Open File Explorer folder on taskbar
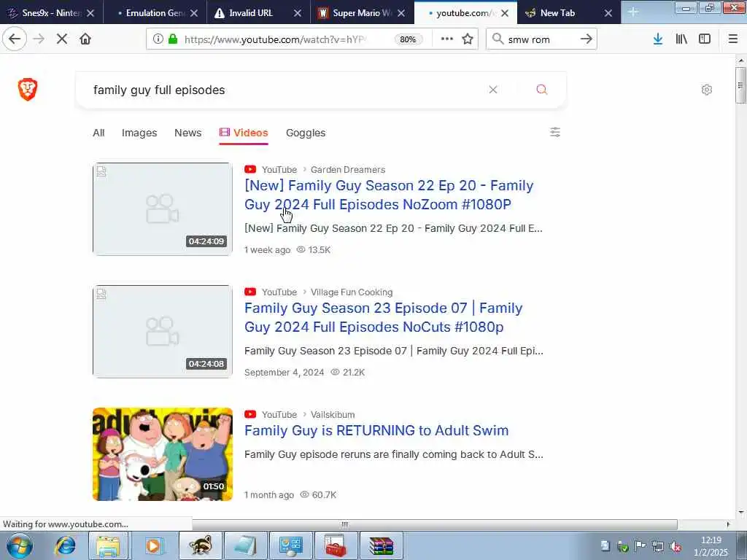This screenshot has height=560, width=747. pos(108,545)
